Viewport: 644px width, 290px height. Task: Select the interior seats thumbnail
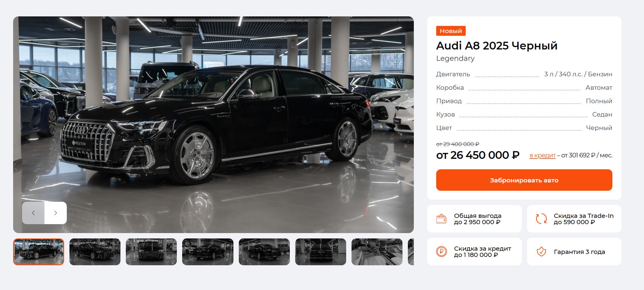377,252
